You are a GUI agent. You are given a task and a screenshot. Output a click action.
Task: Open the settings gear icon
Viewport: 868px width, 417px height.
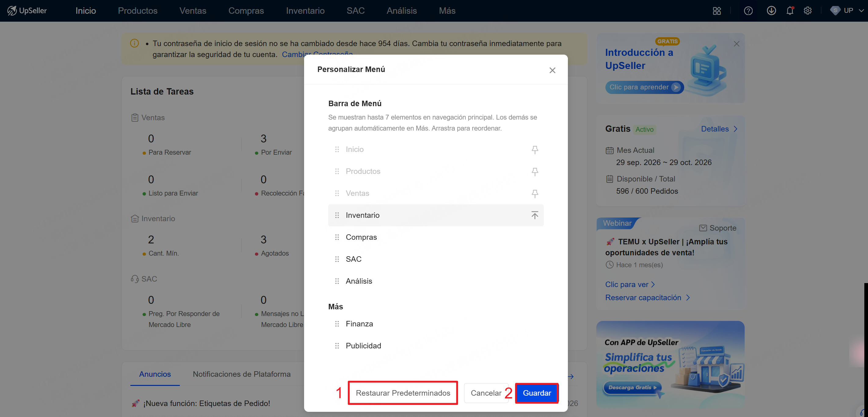(808, 11)
